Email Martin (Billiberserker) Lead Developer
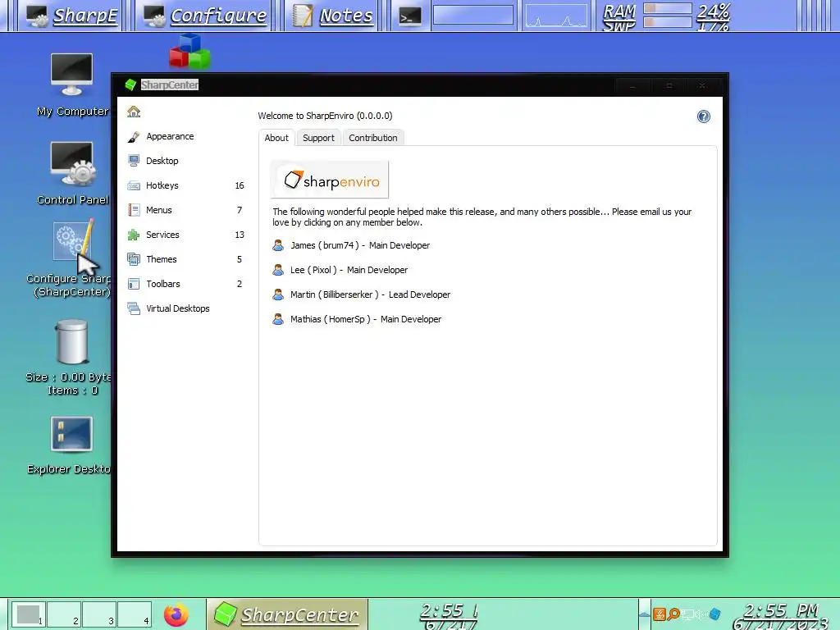This screenshot has width=840, height=630. pyautogui.click(x=370, y=294)
